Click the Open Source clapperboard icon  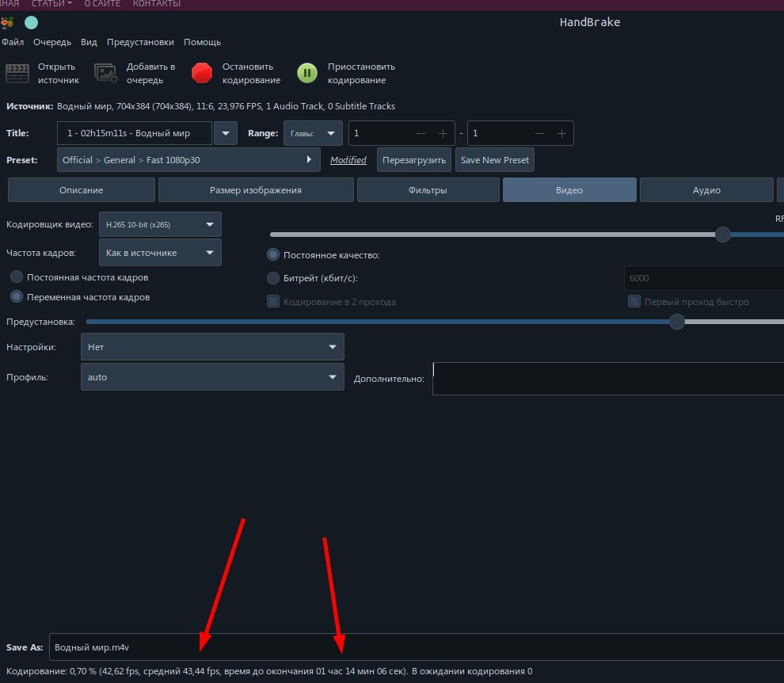pyautogui.click(x=17, y=74)
